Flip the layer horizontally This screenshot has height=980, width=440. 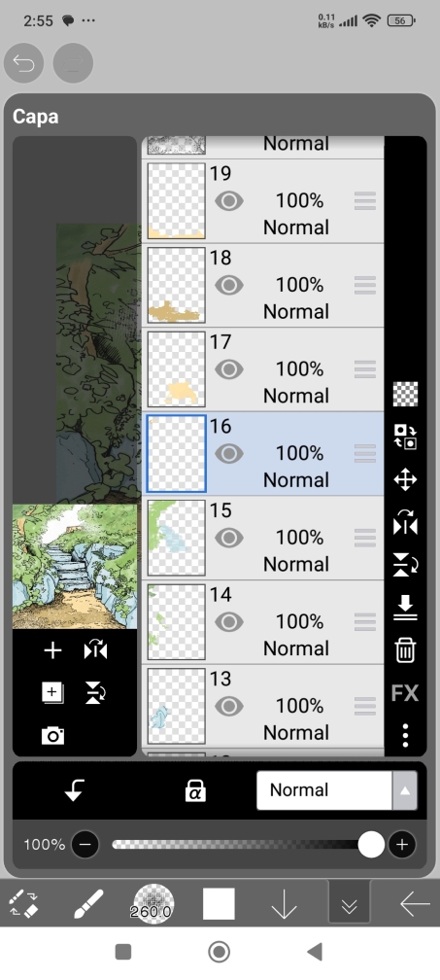tap(405, 522)
